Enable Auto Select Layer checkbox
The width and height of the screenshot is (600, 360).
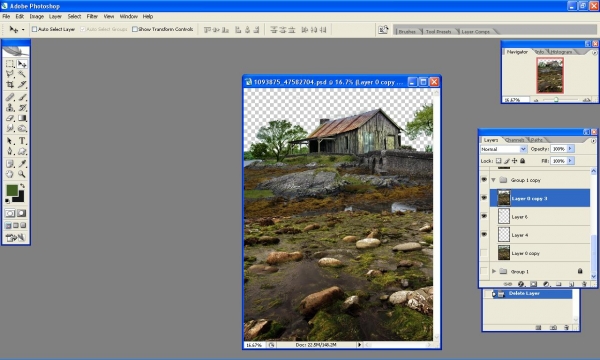click(x=34, y=29)
